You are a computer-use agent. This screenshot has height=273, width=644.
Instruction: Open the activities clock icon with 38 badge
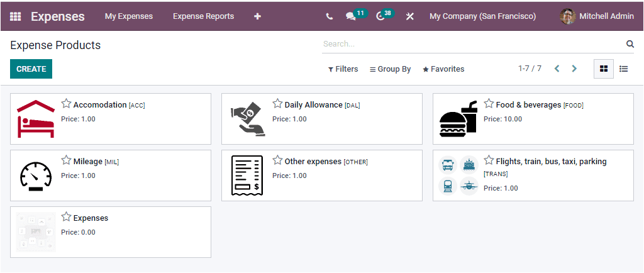tap(380, 16)
